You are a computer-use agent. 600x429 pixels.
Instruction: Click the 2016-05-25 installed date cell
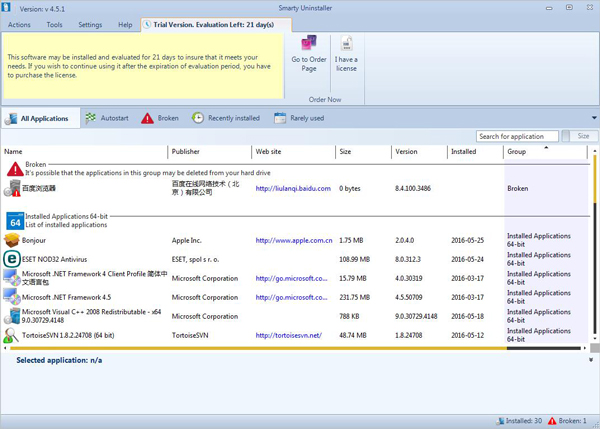467,240
